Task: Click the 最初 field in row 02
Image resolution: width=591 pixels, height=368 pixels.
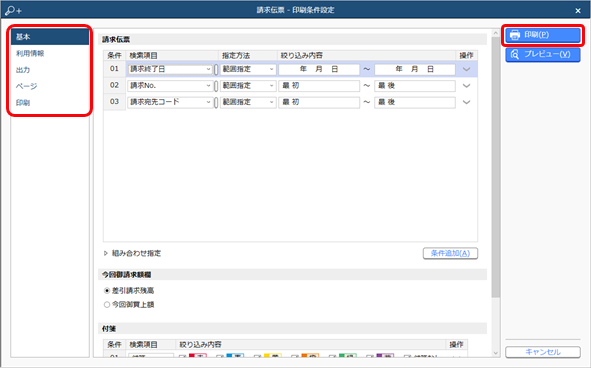Action: pos(319,86)
